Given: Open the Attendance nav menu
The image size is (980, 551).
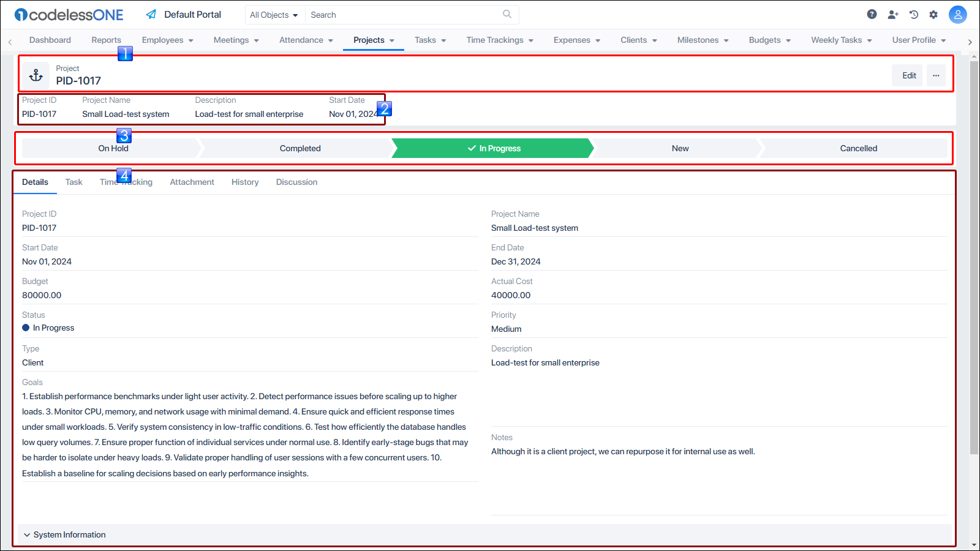Looking at the screenshot, I should [306, 40].
